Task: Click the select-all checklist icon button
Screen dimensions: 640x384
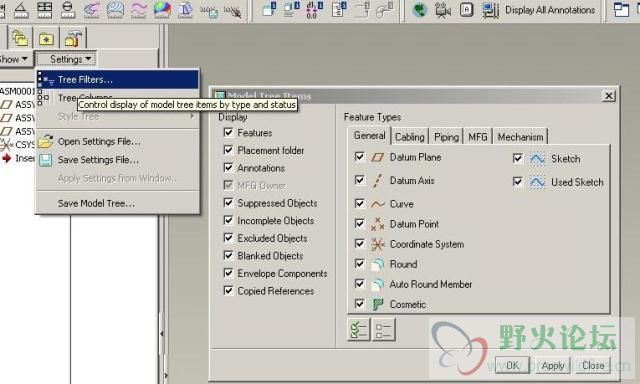Action: pos(359,329)
